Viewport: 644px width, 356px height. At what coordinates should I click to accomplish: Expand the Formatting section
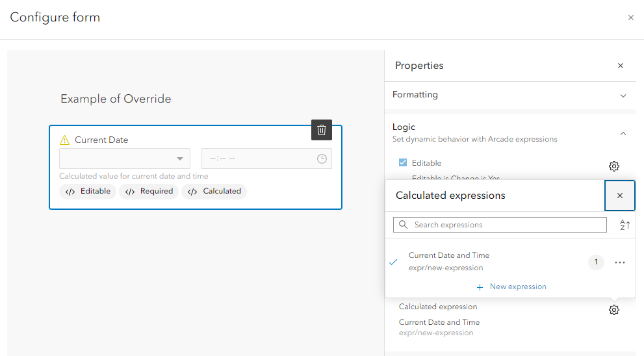pos(623,95)
